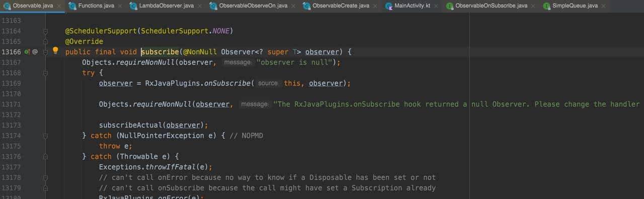Collapse the subscribe method fold on line 13166
The height and width of the screenshot is (199, 644).
[x=45, y=52]
